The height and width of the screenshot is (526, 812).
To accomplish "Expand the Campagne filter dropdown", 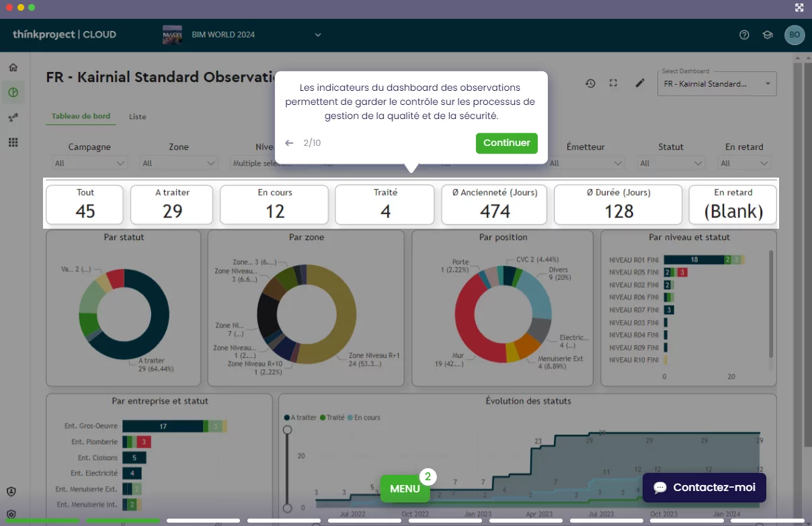I will click(x=89, y=163).
